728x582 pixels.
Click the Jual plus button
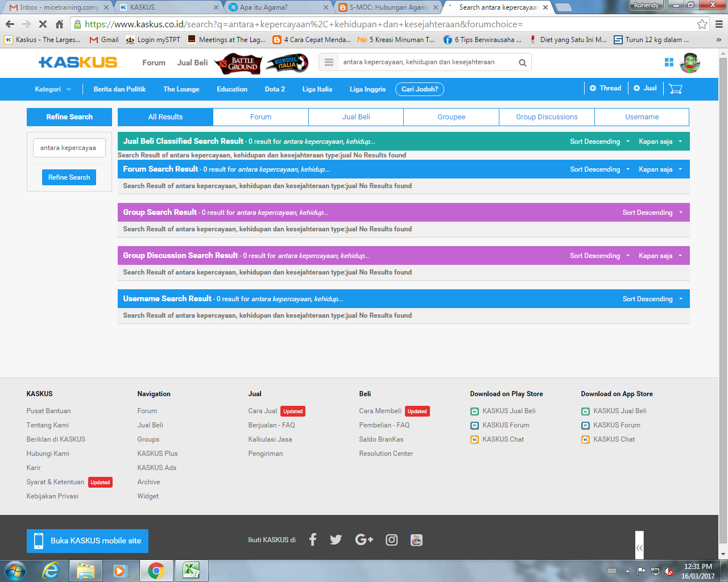click(x=645, y=88)
